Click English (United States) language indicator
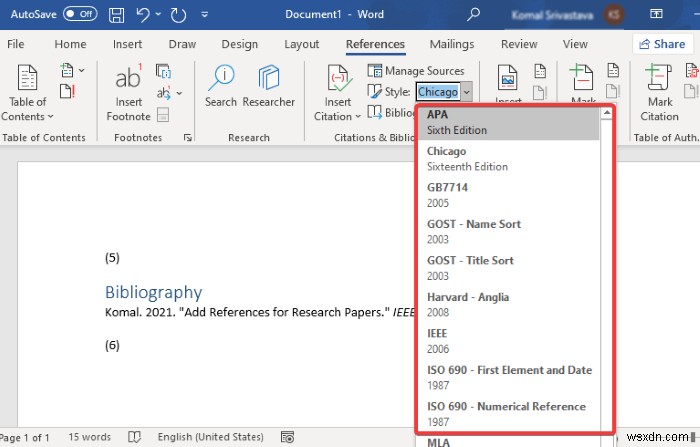The width and height of the screenshot is (700, 447). point(210,438)
